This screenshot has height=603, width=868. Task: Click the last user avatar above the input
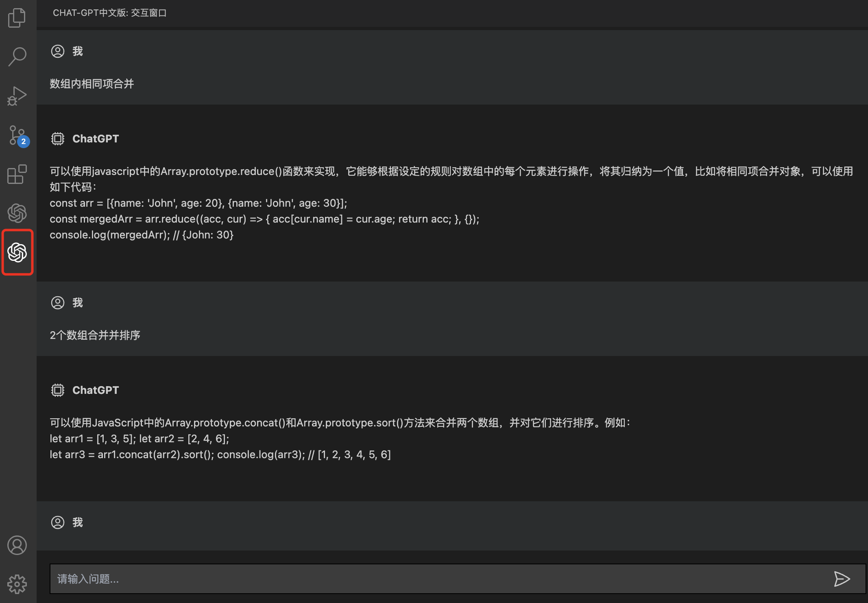coord(58,522)
